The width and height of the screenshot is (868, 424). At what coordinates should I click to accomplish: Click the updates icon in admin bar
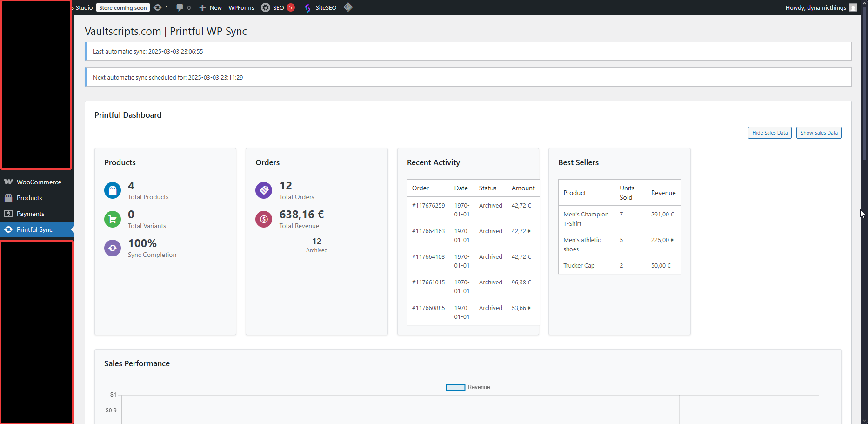[x=158, y=7]
